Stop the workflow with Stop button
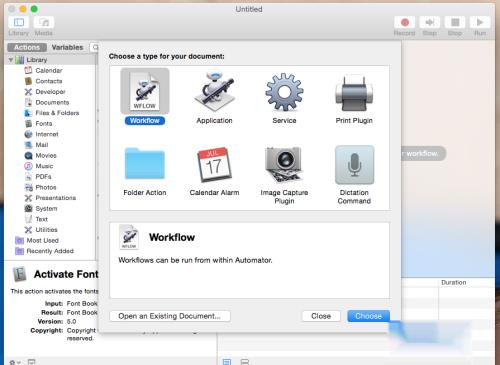Screen dimensions: 500x365 click(x=455, y=22)
